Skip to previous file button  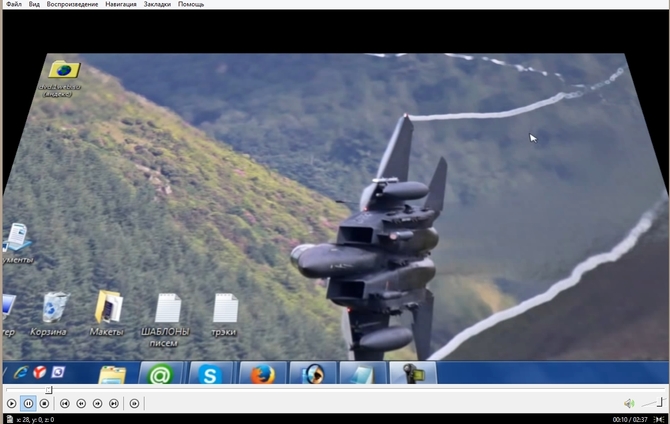point(64,404)
